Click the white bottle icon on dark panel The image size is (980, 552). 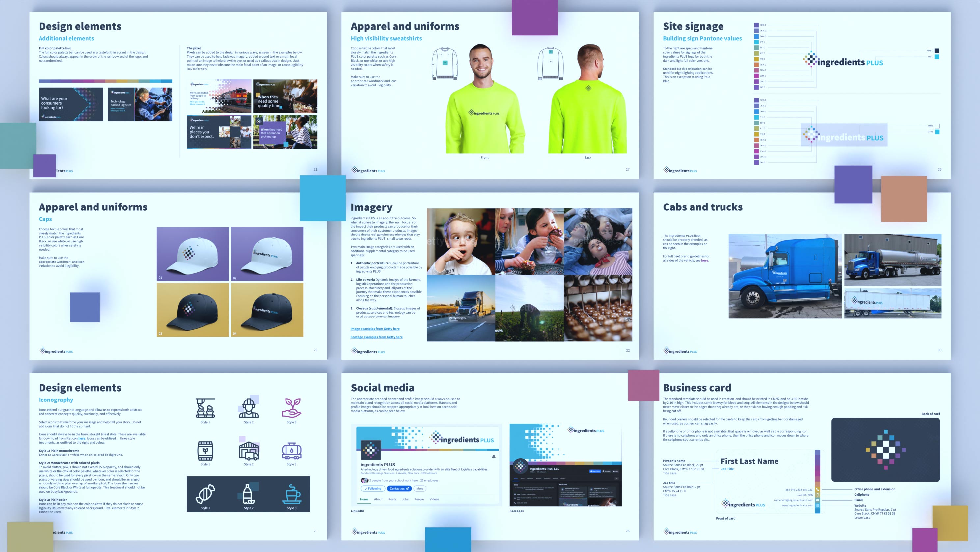[x=248, y=494]
